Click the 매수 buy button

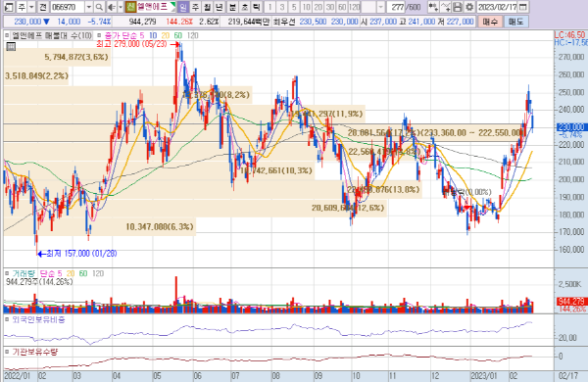pyautogui.click(x=490, y=22)
